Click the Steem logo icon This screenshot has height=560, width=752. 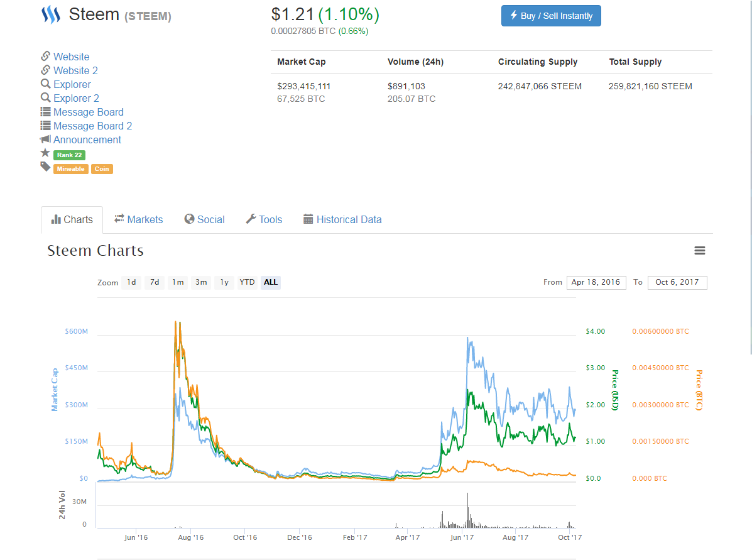click(x=51, y=15)
